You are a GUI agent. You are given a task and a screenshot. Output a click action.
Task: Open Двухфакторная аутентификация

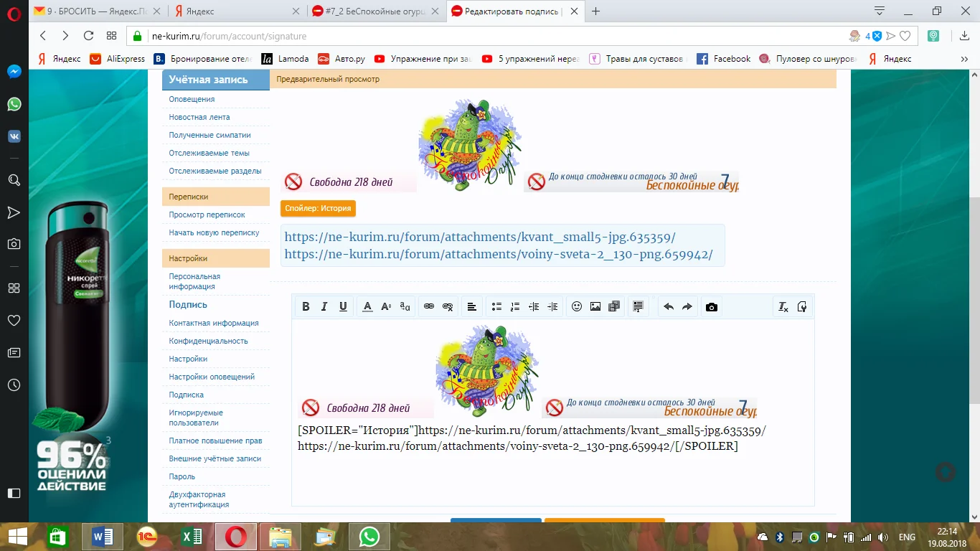coord(199,499)
